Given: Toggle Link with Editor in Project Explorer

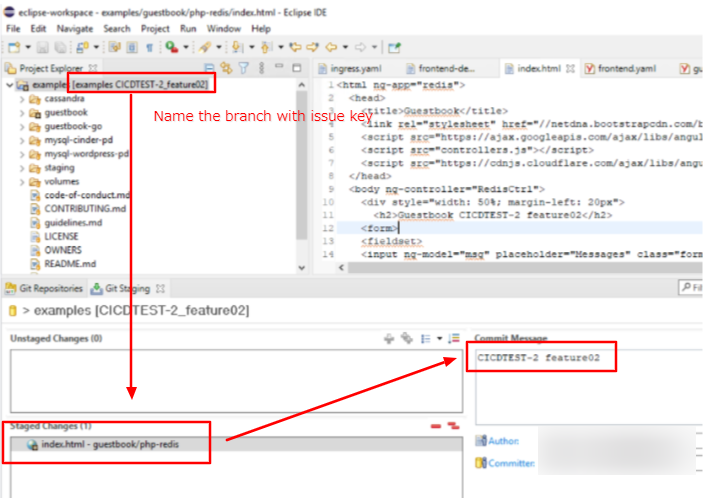Looking at the screenshot, I should click(226, 68).
